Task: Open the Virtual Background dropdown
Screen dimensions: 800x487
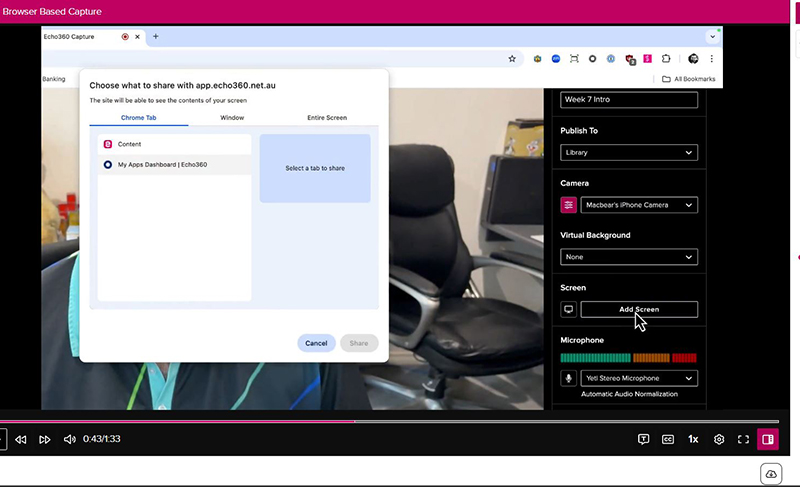Action: pyautogui.click(x=629, y=257)
